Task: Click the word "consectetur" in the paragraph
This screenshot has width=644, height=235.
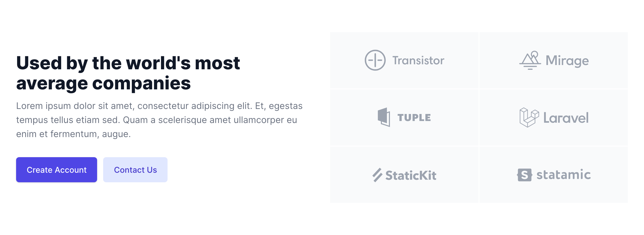Action: tap(163, 106)
